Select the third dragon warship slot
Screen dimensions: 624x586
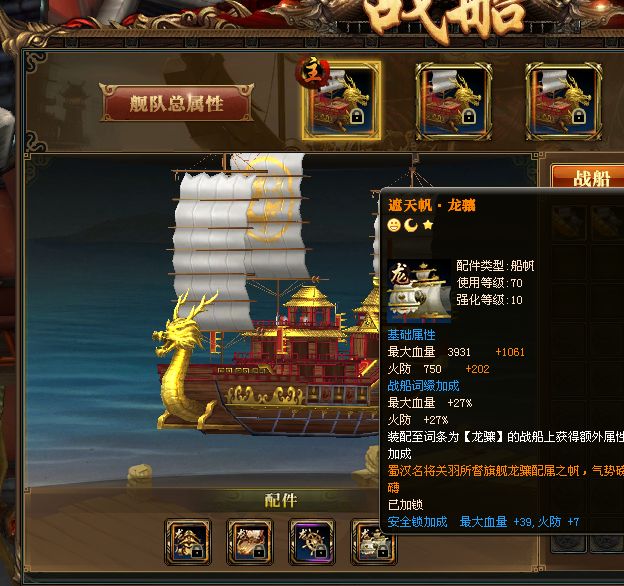(563, 102)
